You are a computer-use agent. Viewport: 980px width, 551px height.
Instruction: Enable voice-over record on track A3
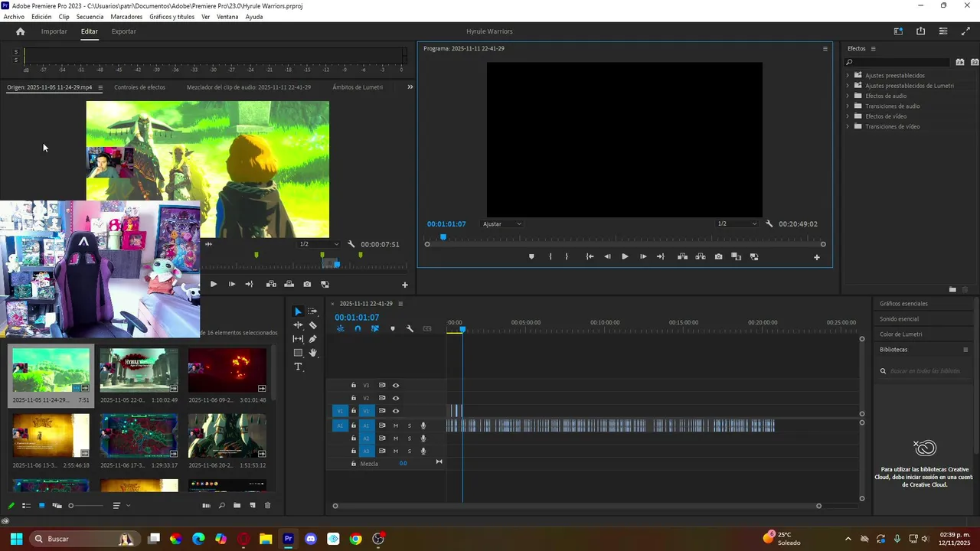[423, 452]
